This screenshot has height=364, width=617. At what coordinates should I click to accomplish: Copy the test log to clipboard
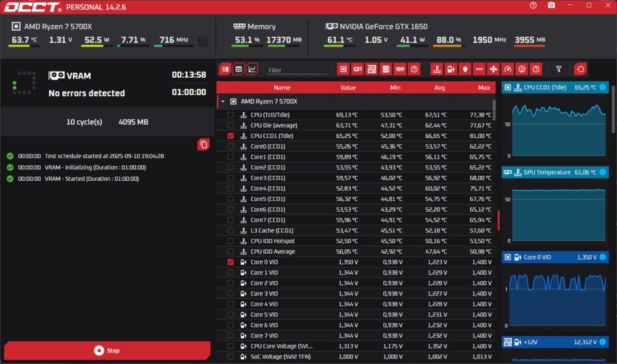(x=204, y=144)
